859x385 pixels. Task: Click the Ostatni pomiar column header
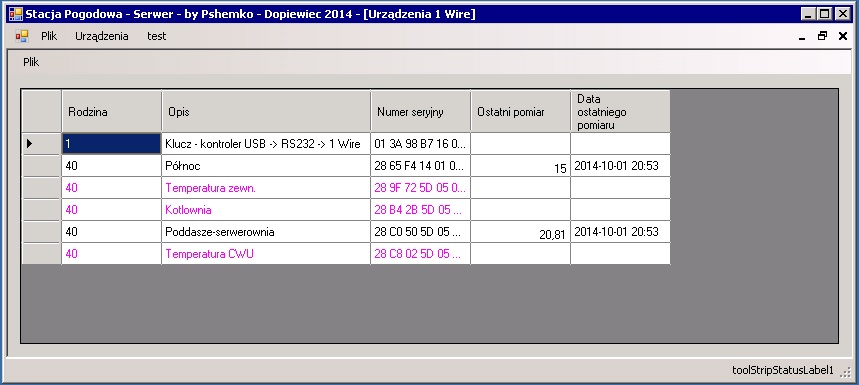click(520, 112)
